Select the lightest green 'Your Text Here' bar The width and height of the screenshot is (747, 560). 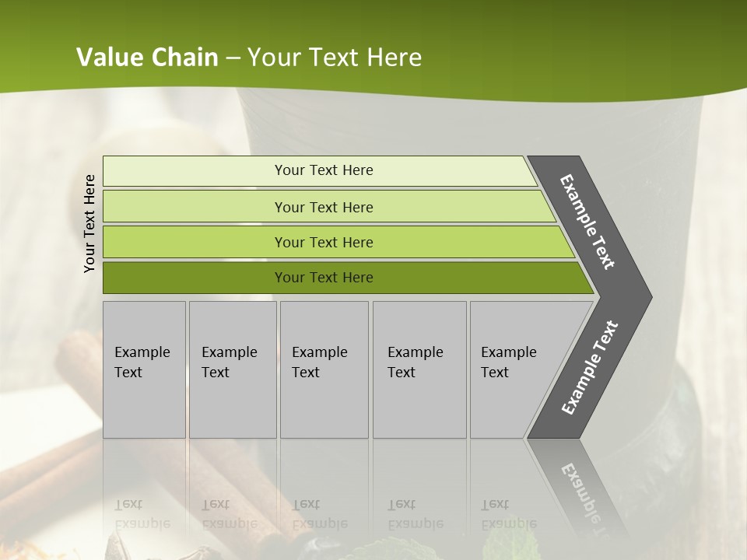pos(319,171)
